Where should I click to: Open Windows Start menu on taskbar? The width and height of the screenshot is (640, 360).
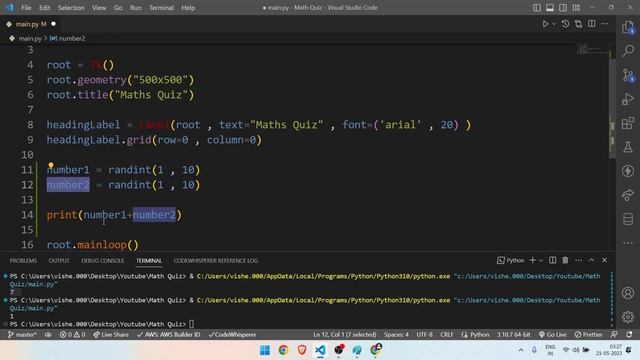point(264,350)
